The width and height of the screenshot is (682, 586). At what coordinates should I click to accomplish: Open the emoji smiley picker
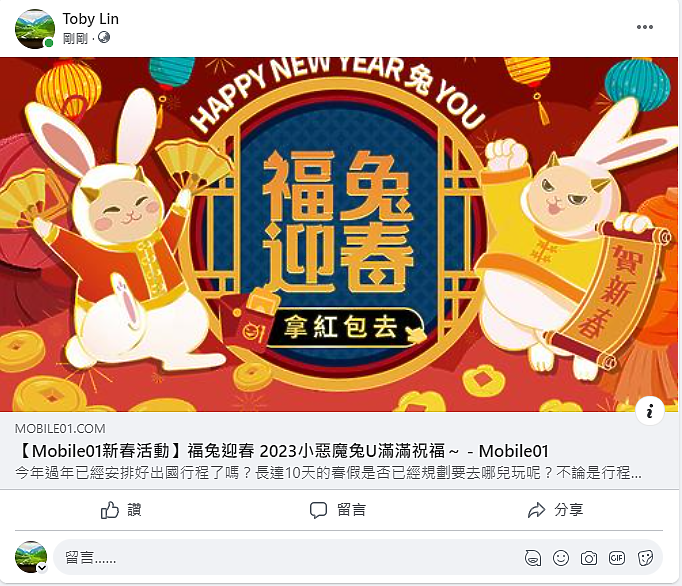pos(561,558)
